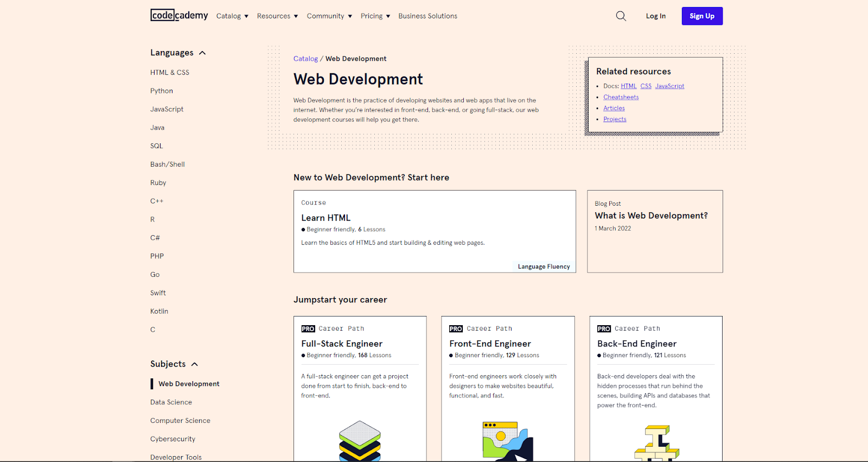Screen dimensions: 868x462
Task: Open the search magnifier icon
Action: [x=621, y=16]
